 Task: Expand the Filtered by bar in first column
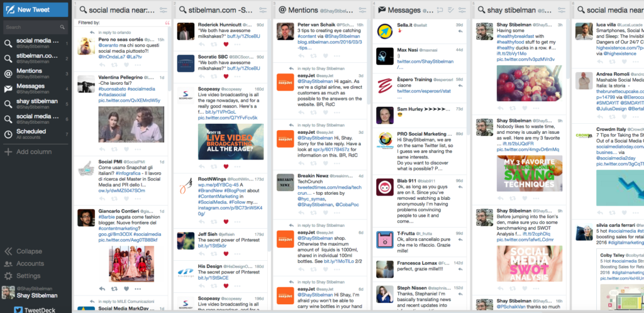[121, 23]
